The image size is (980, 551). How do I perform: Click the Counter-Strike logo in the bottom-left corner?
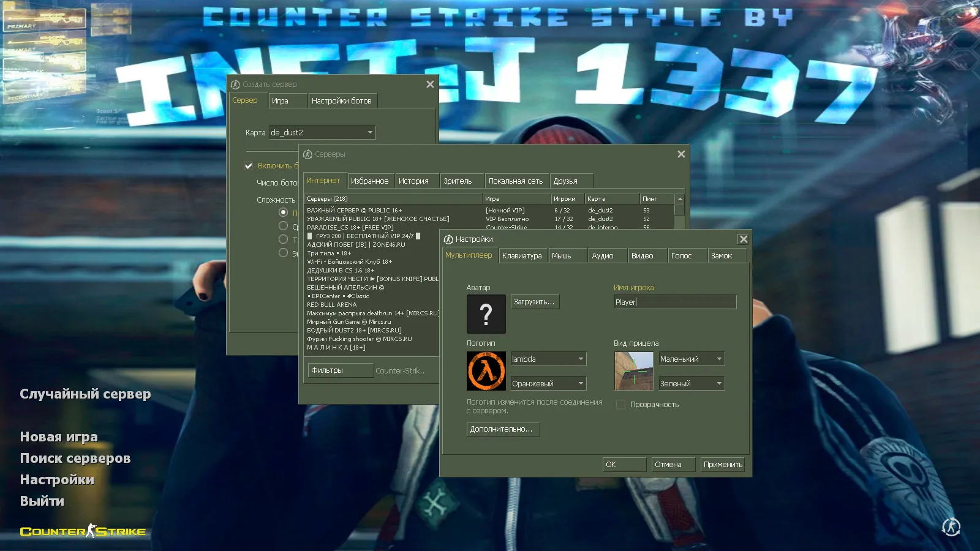pos(81,531)
